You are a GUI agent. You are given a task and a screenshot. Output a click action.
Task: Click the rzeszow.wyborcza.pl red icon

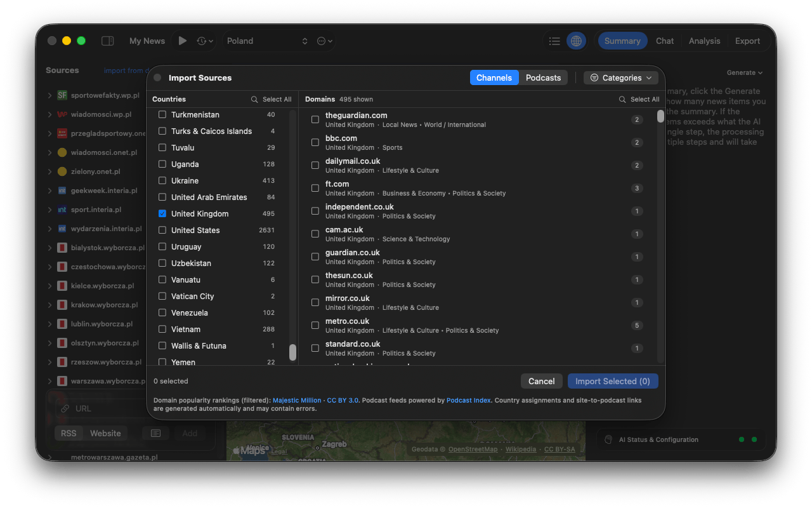[62, 362]
